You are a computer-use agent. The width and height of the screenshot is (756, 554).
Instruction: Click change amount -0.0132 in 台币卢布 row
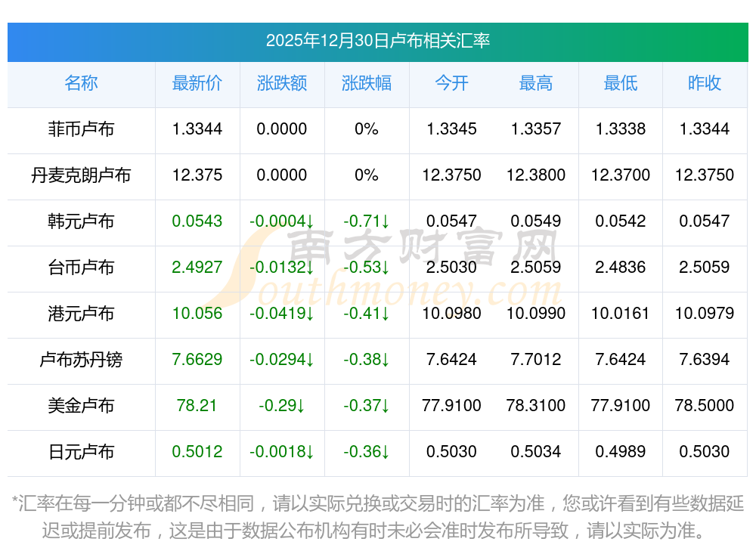click(281, 267)
